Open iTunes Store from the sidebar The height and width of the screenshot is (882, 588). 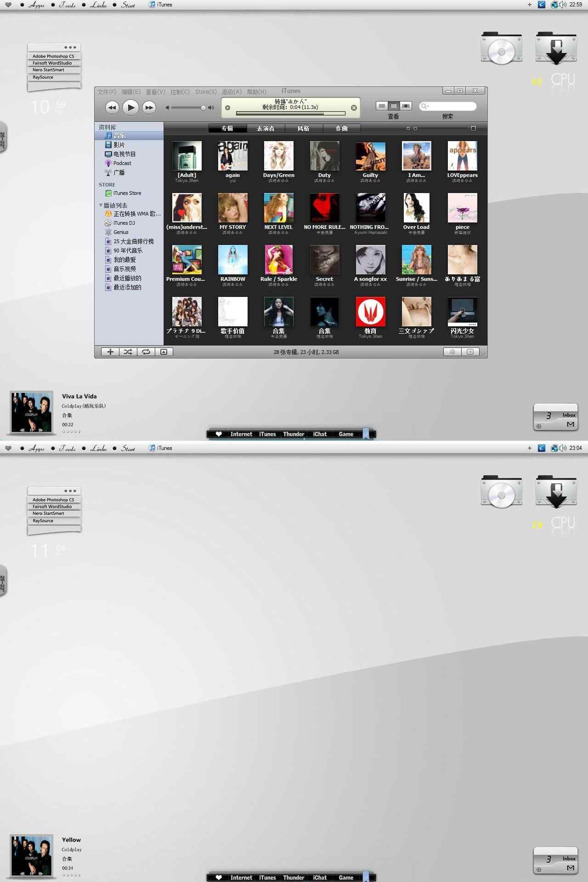129,193
